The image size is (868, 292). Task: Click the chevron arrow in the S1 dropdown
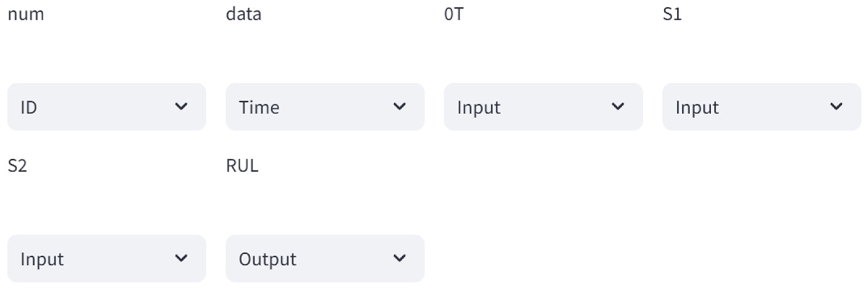[836, 107]
